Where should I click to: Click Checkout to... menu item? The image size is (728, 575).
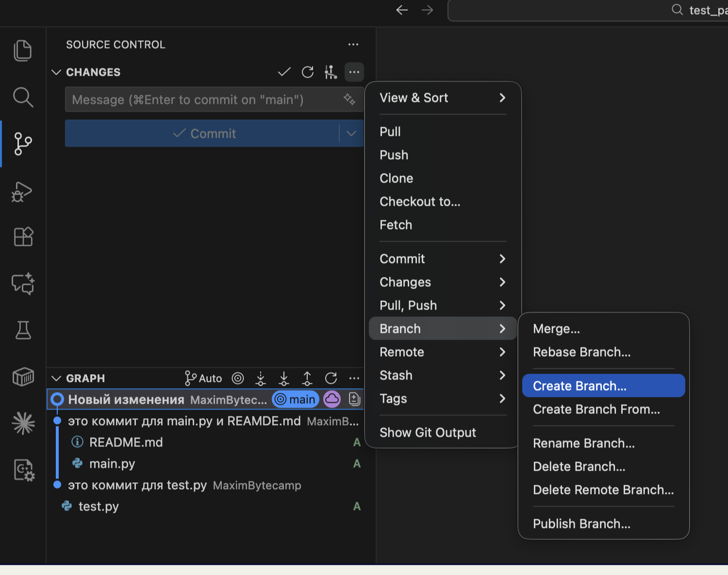pos(443,202)
